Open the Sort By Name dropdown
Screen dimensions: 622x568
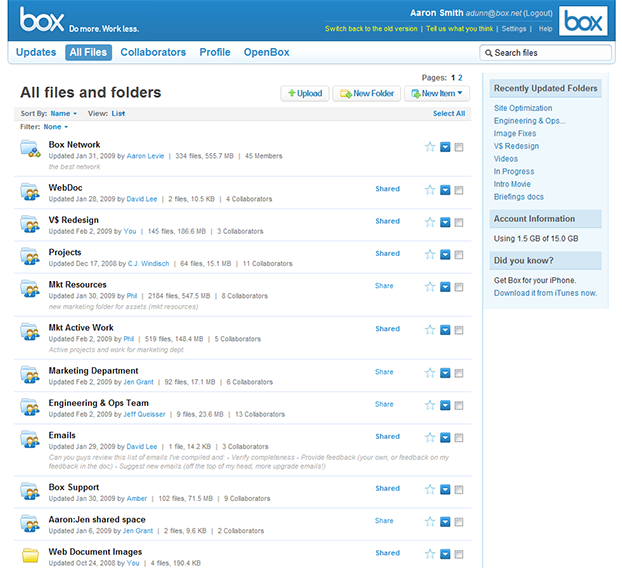(x=63, y=113)
